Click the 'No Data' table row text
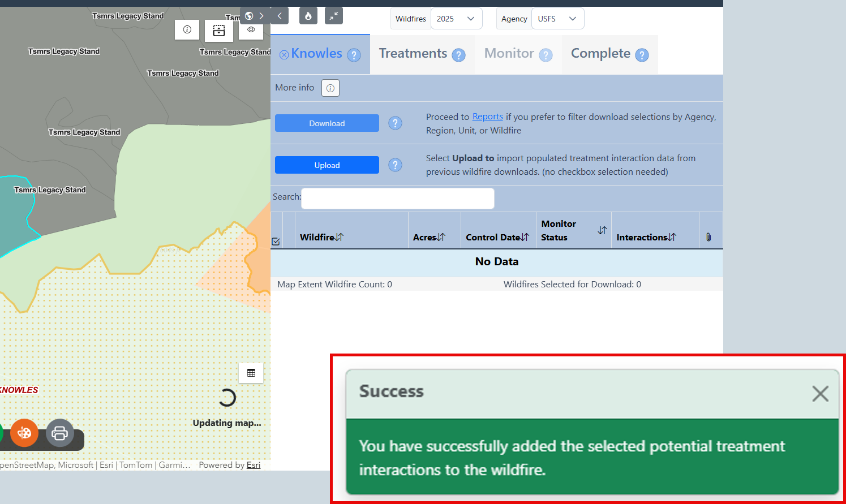846x504 pixels. [x=497, y=261]
